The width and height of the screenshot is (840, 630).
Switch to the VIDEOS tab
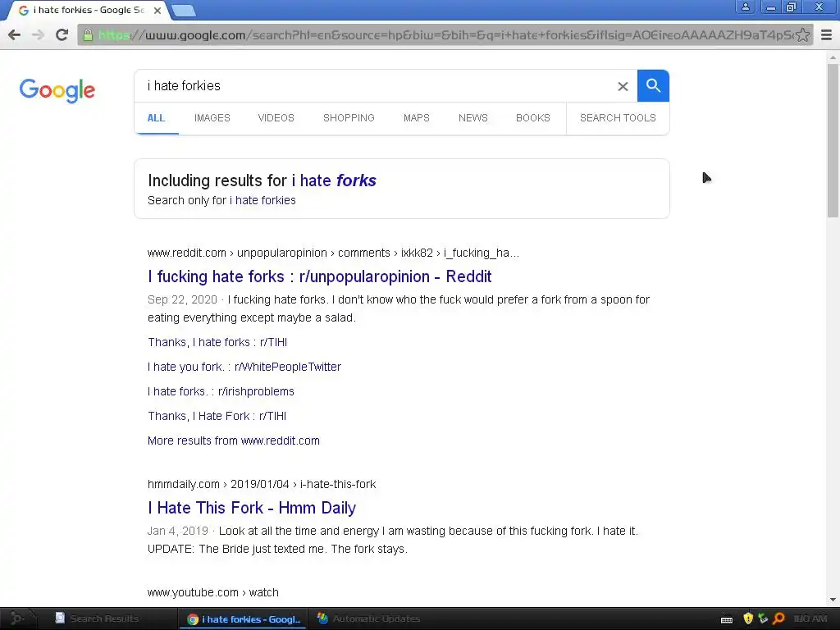[x=276, y=118]
